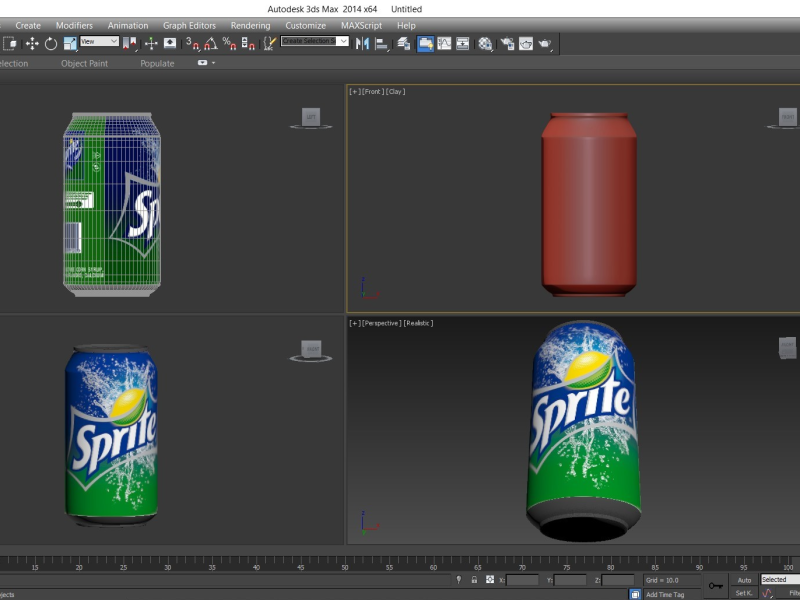Select the Move tool in toolbar
The image size is (800, 600).
click(x=31, y=43)
